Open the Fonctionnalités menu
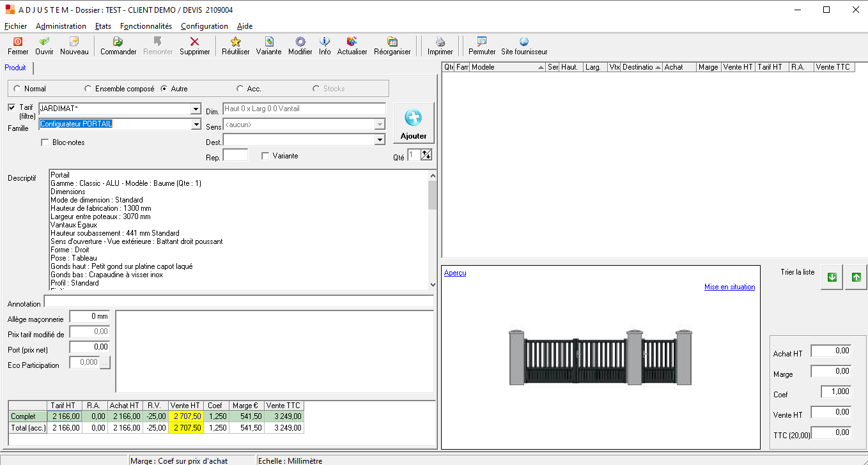Screen dimensions: 868x465 pos(146,26)
